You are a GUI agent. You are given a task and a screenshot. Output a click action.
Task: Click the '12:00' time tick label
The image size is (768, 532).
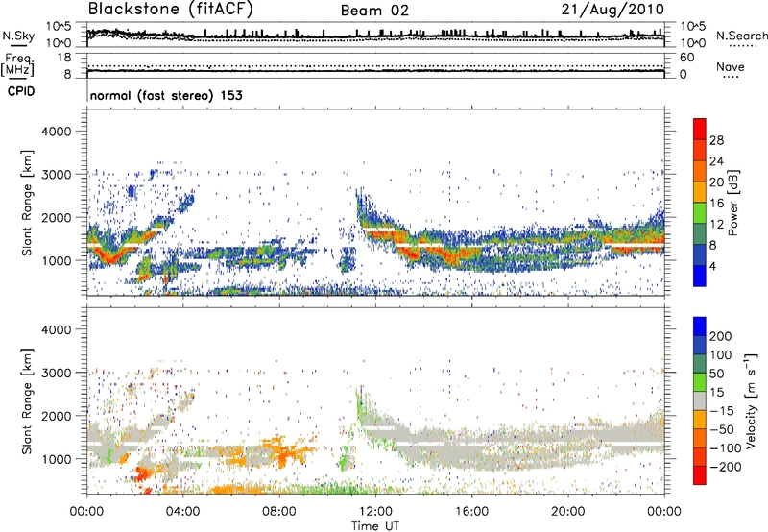point(375,512)
